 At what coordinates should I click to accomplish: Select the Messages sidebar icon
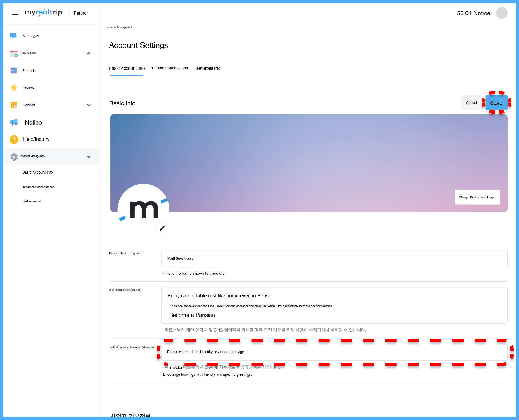click(14, 36)
